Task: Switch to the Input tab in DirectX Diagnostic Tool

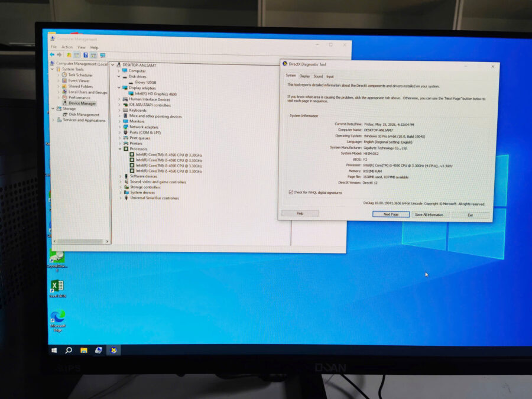Action: [x=330, y=77]
